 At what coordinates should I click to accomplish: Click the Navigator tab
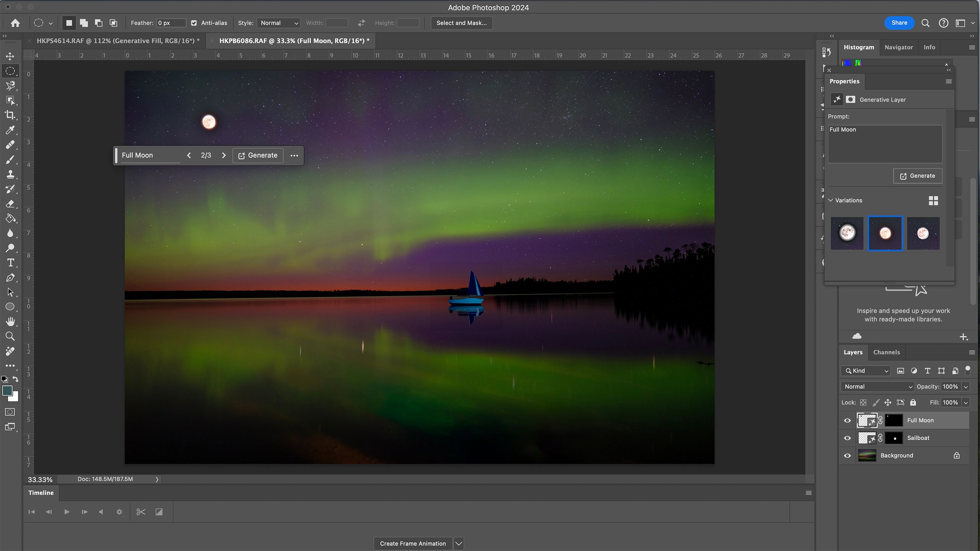pos(898,47)
